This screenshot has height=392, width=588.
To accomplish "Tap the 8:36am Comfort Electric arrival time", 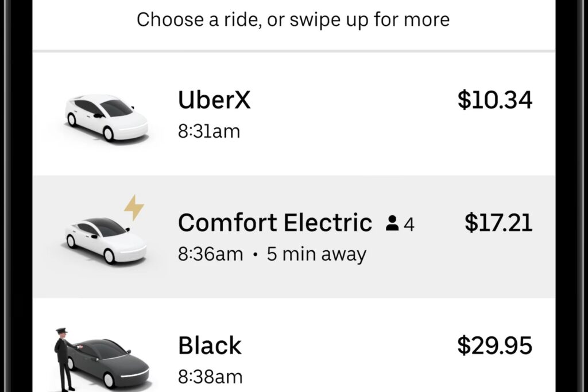I will click(x=210, y=254).
